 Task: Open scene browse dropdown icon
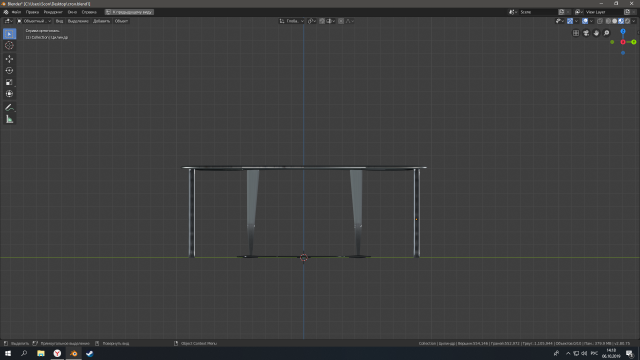pyautogui.click(x=513, y=12)
